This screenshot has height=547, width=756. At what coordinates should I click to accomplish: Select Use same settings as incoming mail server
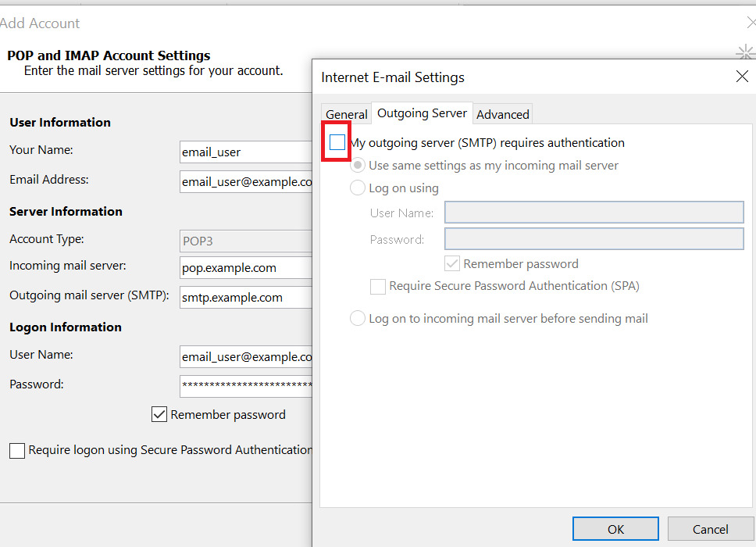point(358,165)
